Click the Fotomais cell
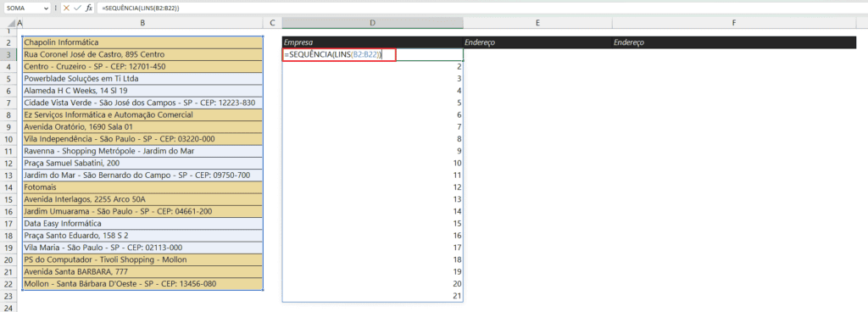The width and height of the screenshot is (868, 312). point(142,187)
